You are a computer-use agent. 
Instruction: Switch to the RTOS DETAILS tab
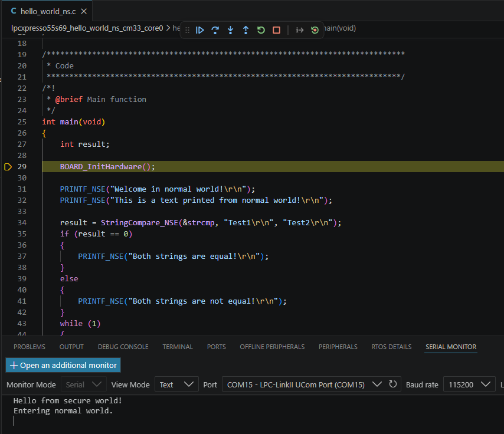tap(391, 347)
